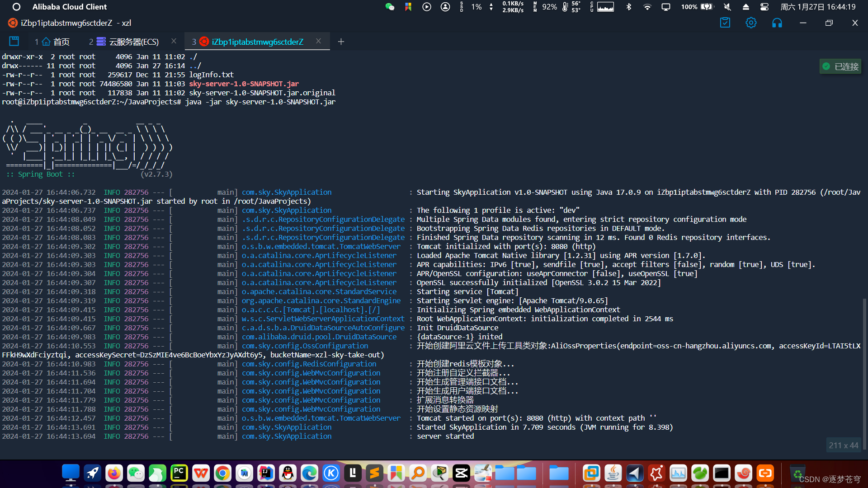Open Rocket launcher icon in dock
The image size is (868, 488).
point(92,473)
